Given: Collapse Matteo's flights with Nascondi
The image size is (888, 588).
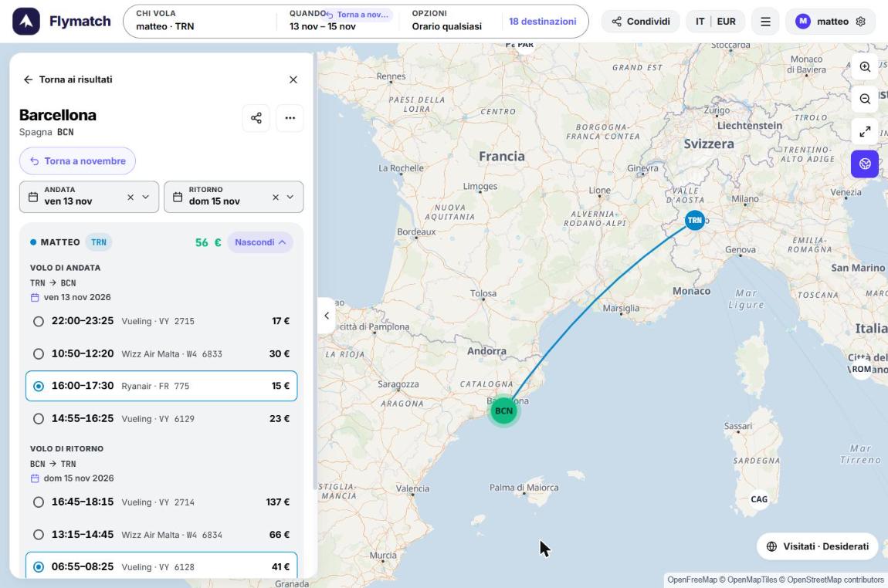Looking at the screenshot, I should coord(260,242).
